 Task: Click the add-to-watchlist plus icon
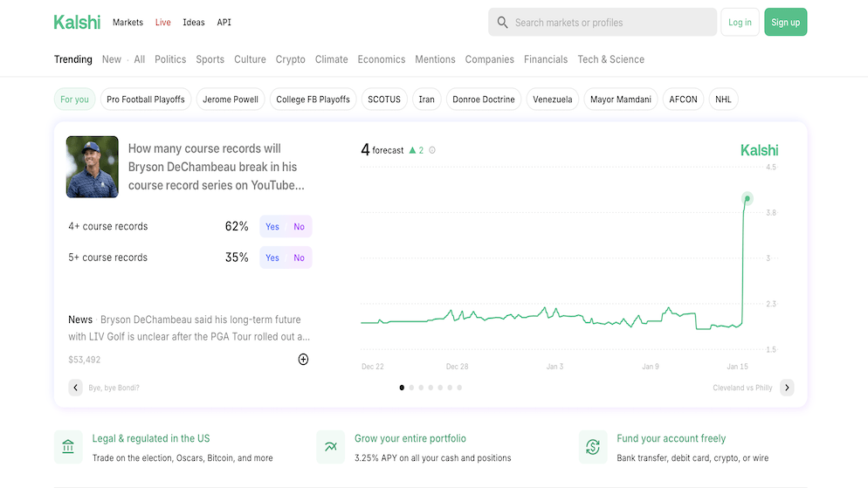[303, 360]
